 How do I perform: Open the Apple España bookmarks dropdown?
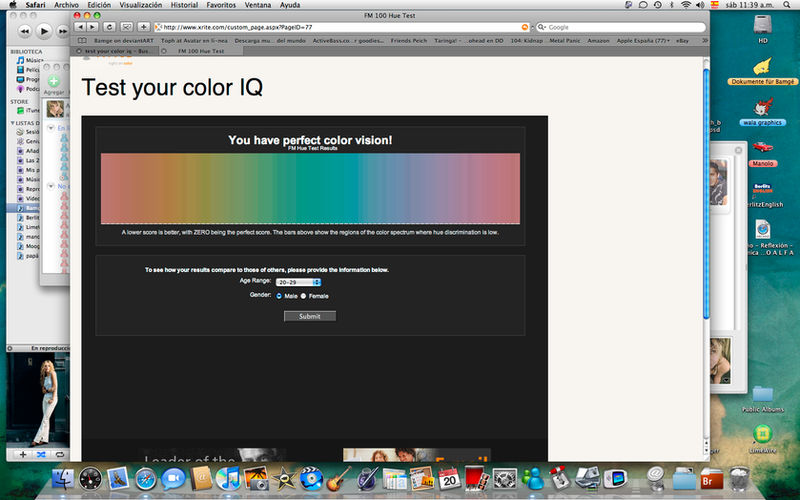643,40
